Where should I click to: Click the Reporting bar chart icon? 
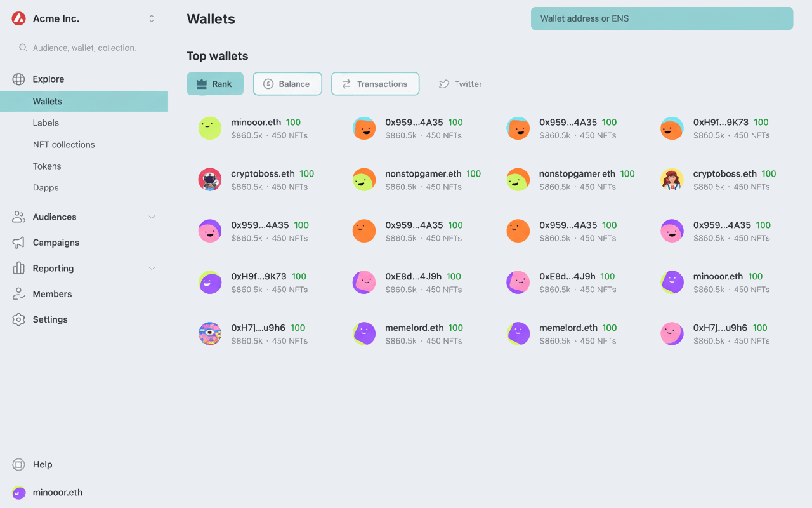point(18,268)
